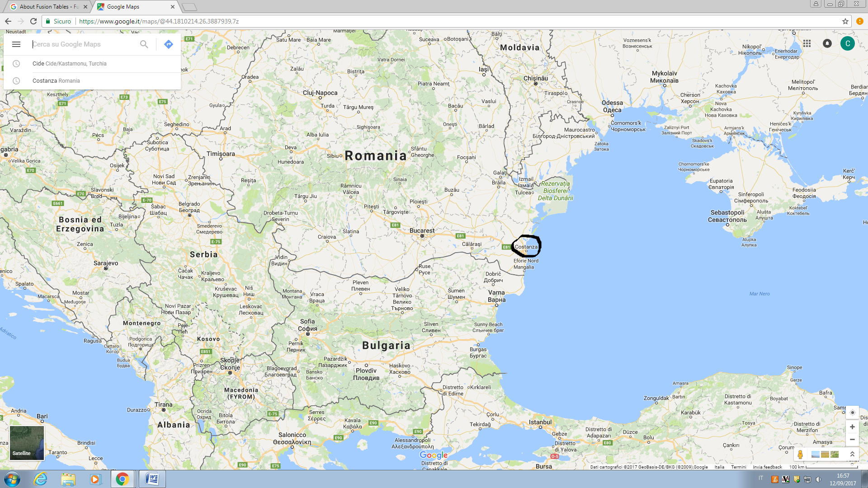Open Microsoft Word from taskbar
The image size is (868, 488).
[x=152, y=479]
